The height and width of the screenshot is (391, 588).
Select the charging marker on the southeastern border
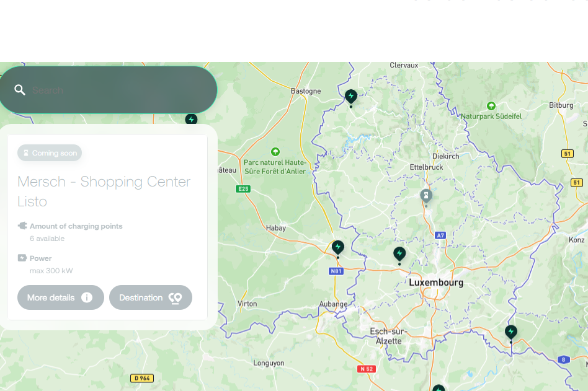click(x=510, y=332)
